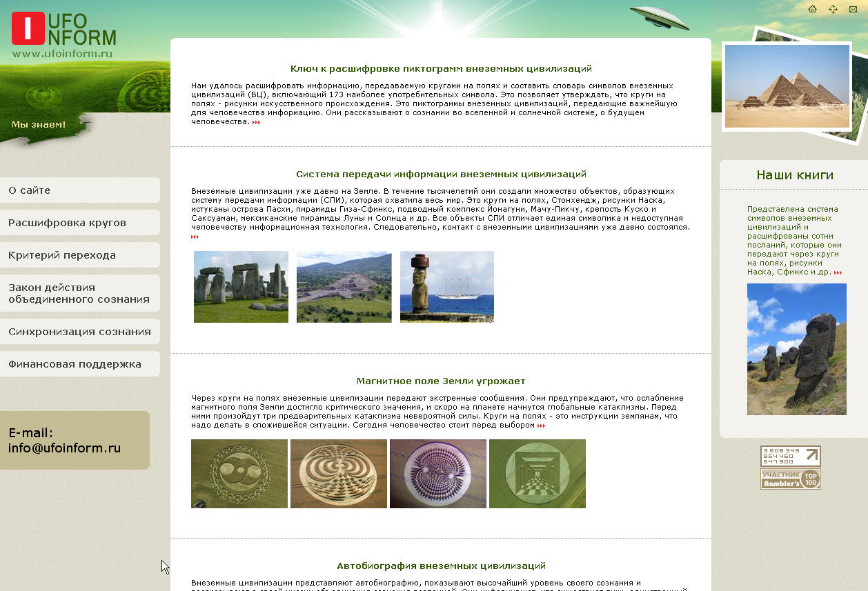
Task: Click the Rambler's Top 100 badge
Action: coord(791,479)
